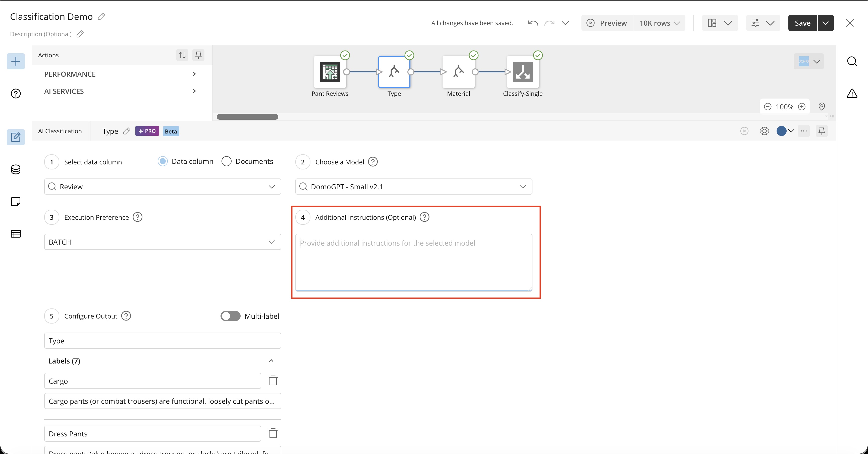
Task: Edit the Classification Demo title with the pencil icon
Action: tap(101, 16)
